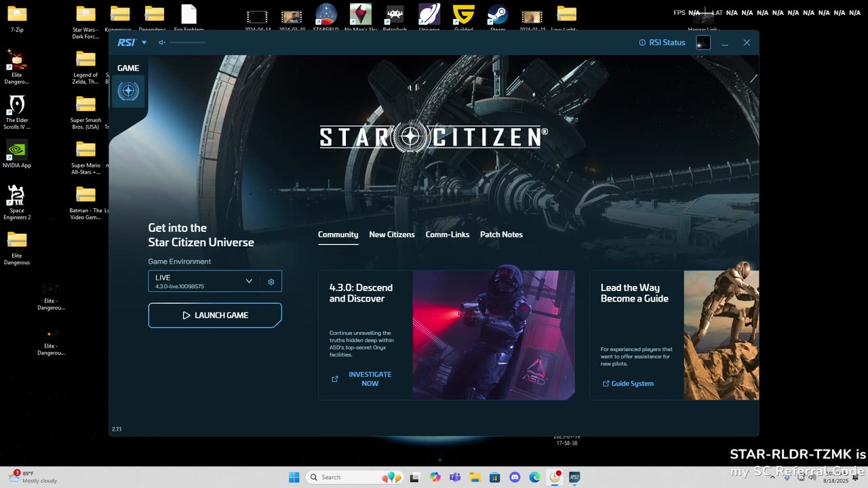Select the Star Citizen game icon in sidebar
The image size is (868, 488).
128,91
